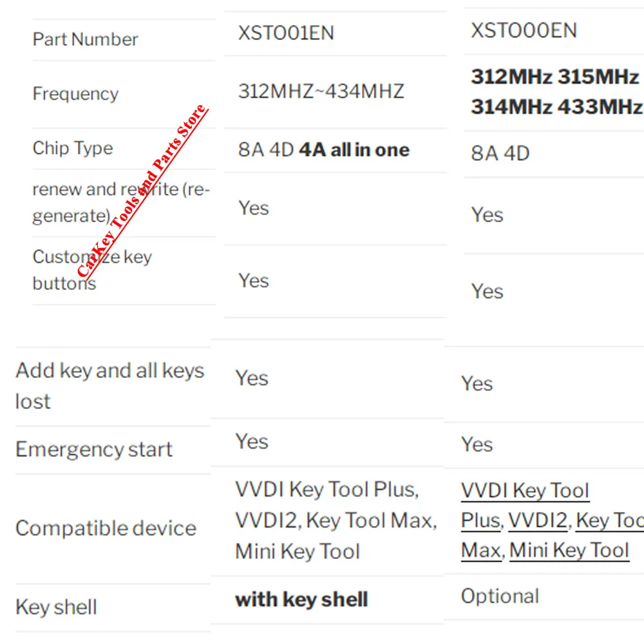Click the Mini Key Tool link
The image size is (644, 644).
coord(569,551)
